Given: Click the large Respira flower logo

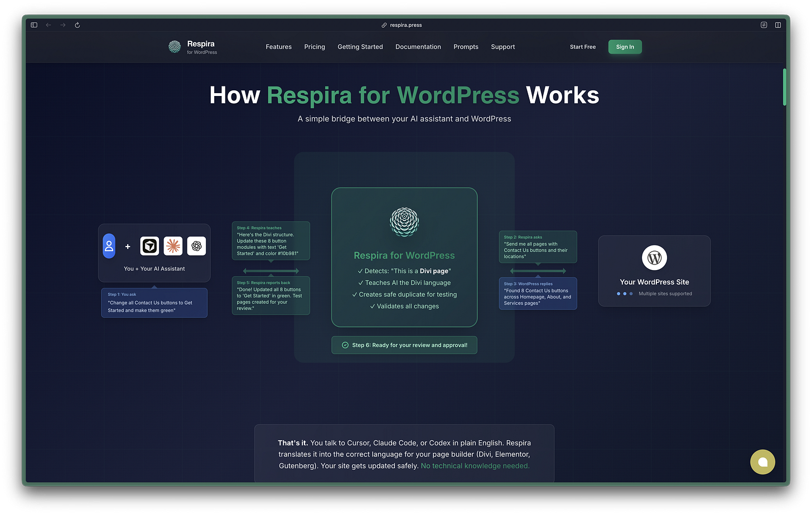Looking at the screenshot, I should click(404, 222).
